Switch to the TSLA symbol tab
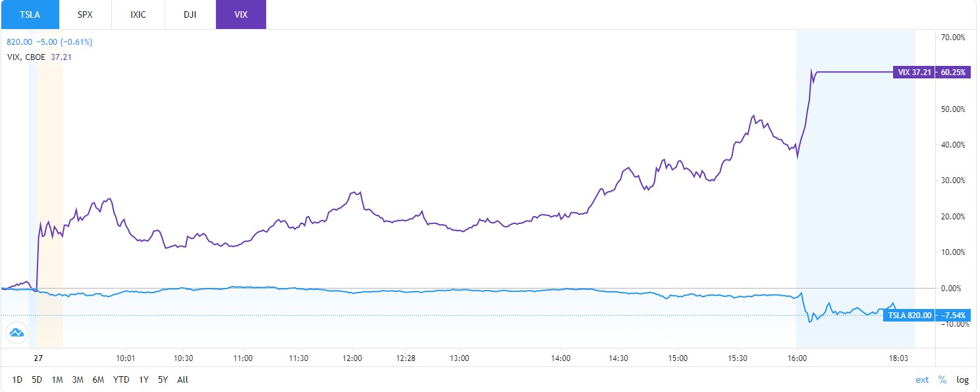 [30, 14]
